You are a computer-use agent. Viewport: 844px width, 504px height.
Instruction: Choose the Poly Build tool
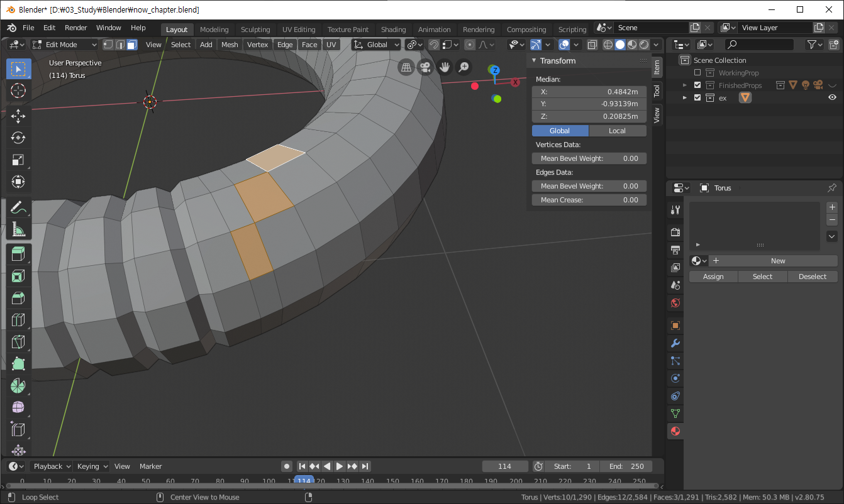(18, 364)
